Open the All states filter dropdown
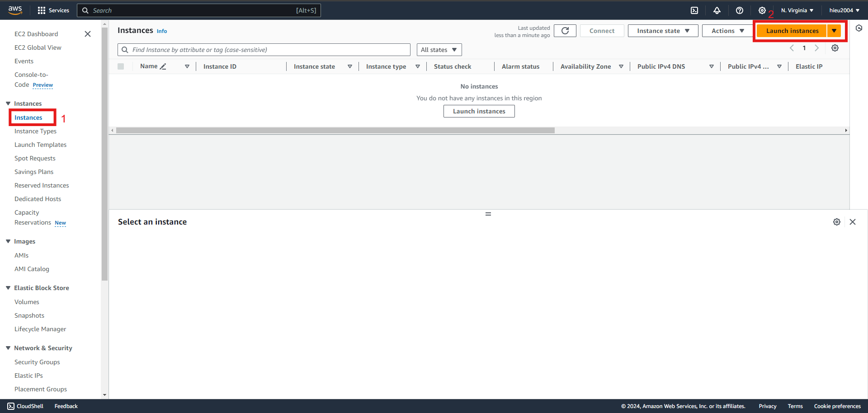The image size is (868, 413). click(x=439, y=50)
